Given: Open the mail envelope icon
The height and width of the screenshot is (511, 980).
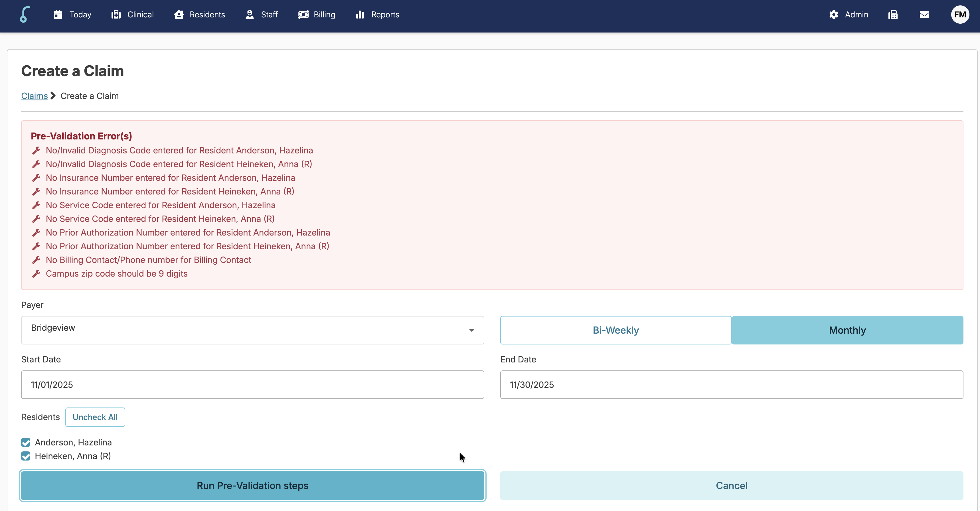Looking at the screenshot, I should click(924, 15).
